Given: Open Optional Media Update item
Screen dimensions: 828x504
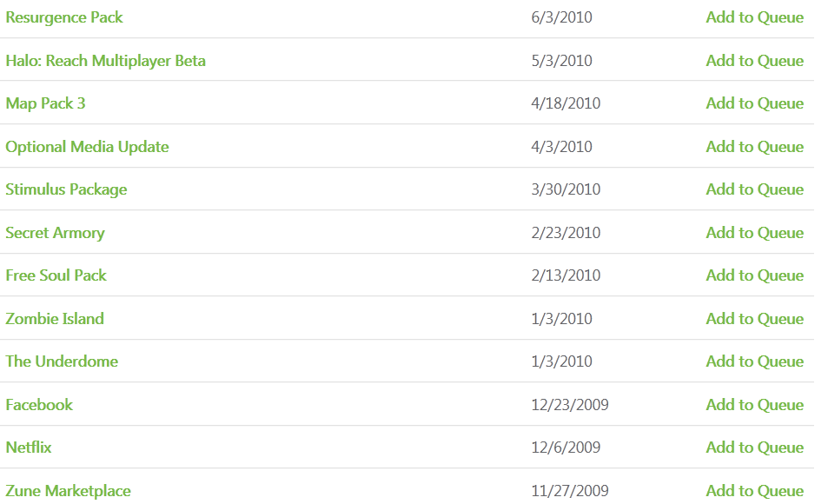Looking at the screenshot, I should coord(87,147).
